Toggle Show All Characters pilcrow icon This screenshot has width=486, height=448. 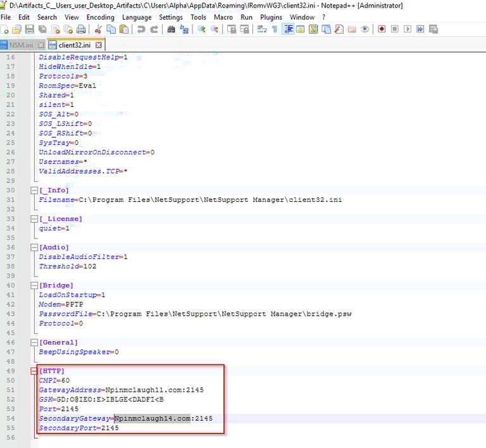pos(275,30)
